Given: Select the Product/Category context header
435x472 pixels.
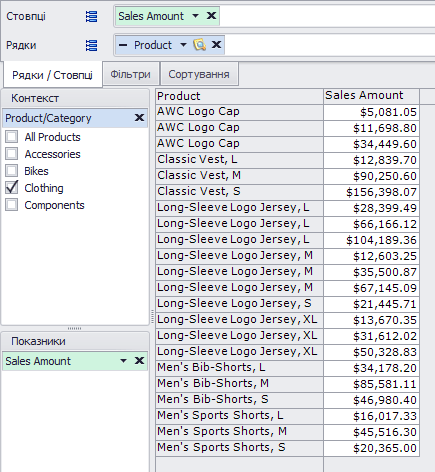Looking at the screenshot, I should (75, 118).
